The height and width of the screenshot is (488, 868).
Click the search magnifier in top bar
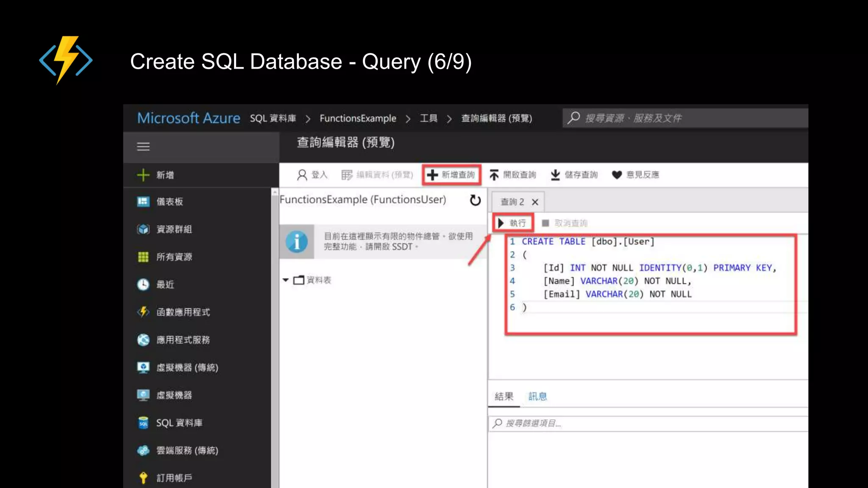coord(574,118)
